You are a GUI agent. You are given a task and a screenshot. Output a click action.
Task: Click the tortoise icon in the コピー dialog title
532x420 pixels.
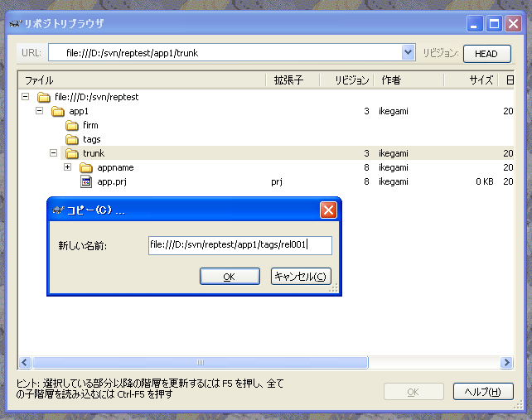click(x=58, y=210)
